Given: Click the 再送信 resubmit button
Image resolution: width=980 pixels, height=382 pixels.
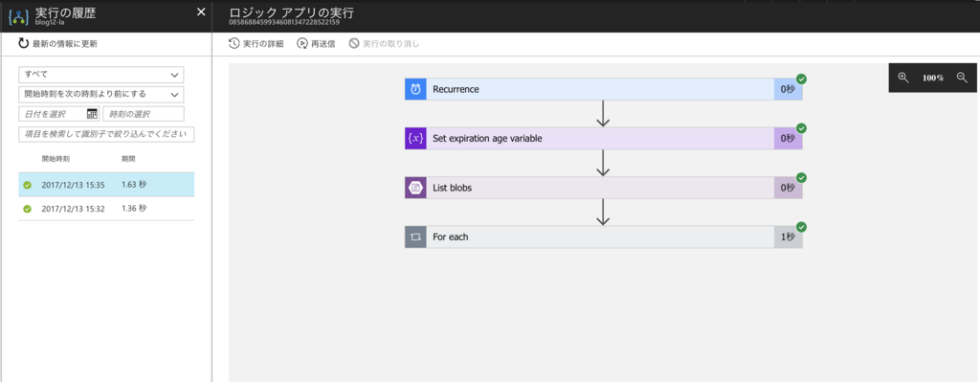Looking at the screenshot, I should click(x=316, y=44).
